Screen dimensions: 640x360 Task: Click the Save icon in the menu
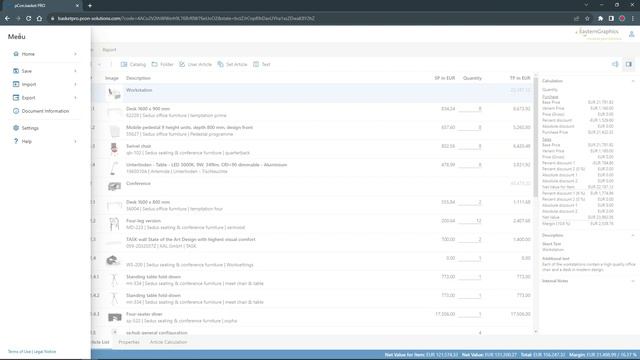pyautogui.click(x=16, y=71)
